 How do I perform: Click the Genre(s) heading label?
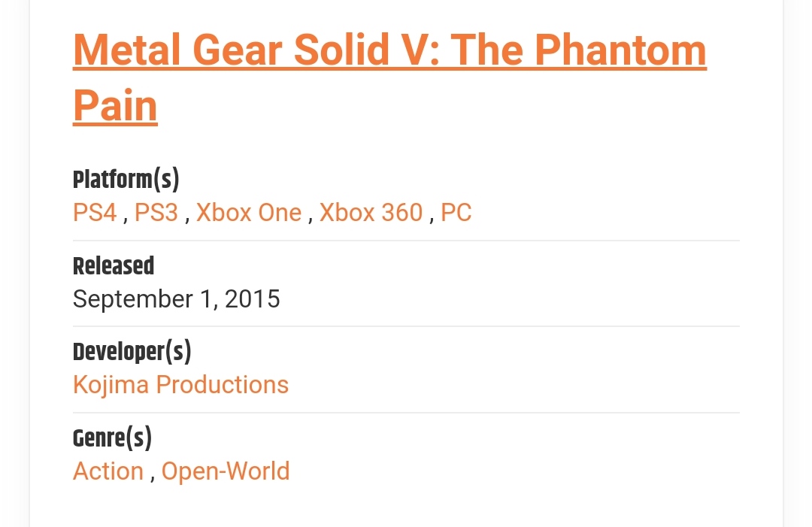(x=112, y=438)
